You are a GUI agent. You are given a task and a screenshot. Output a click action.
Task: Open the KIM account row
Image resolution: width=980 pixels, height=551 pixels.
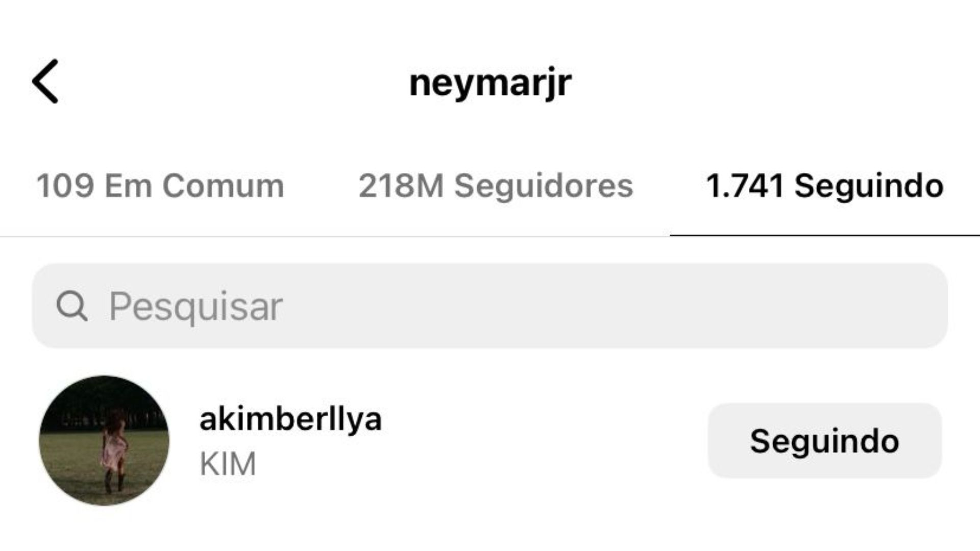point(490,441)
